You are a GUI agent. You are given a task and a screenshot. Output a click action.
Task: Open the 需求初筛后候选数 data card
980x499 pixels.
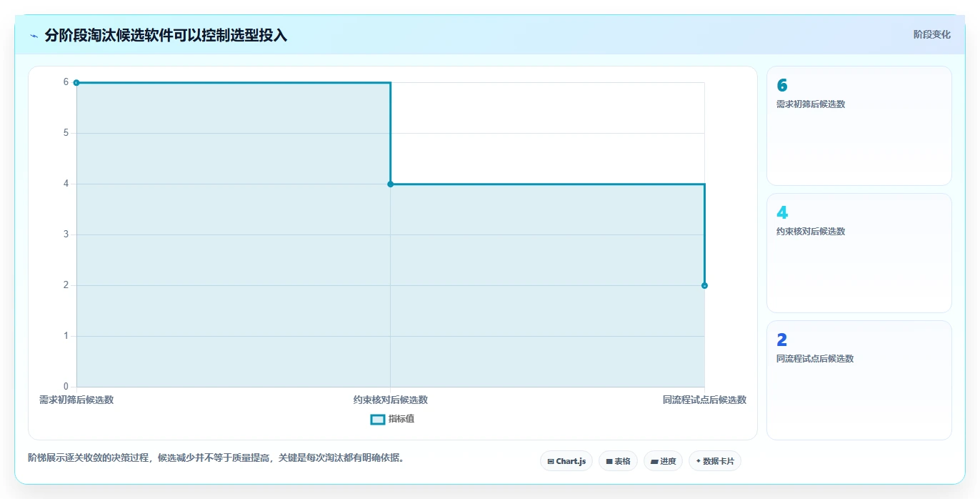click(x=859, y=126)
